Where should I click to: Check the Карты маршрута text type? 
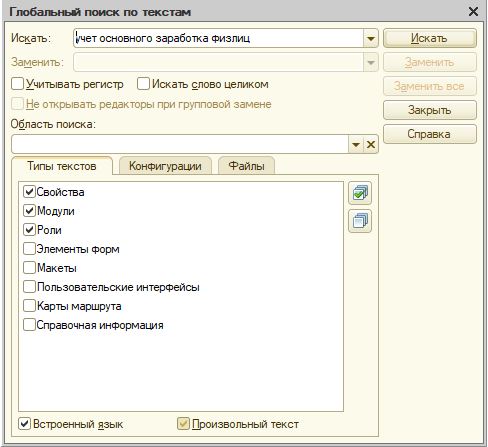(x=29, y=306)
